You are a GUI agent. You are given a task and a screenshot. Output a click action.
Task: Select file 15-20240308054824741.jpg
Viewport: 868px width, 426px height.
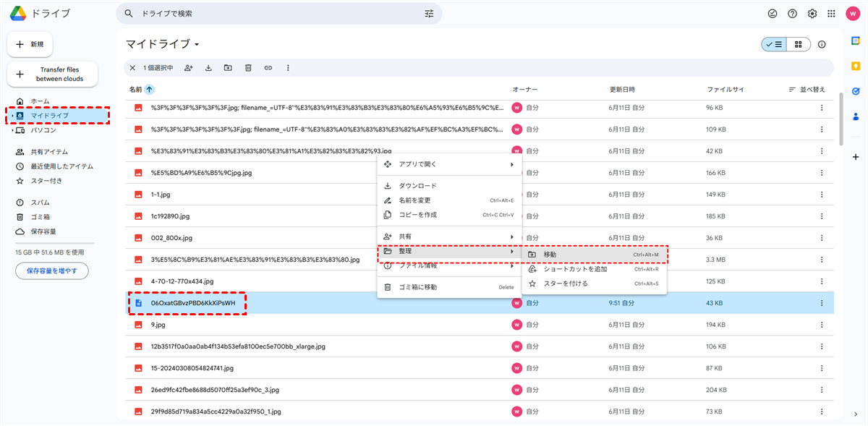[x=192, y=368]
